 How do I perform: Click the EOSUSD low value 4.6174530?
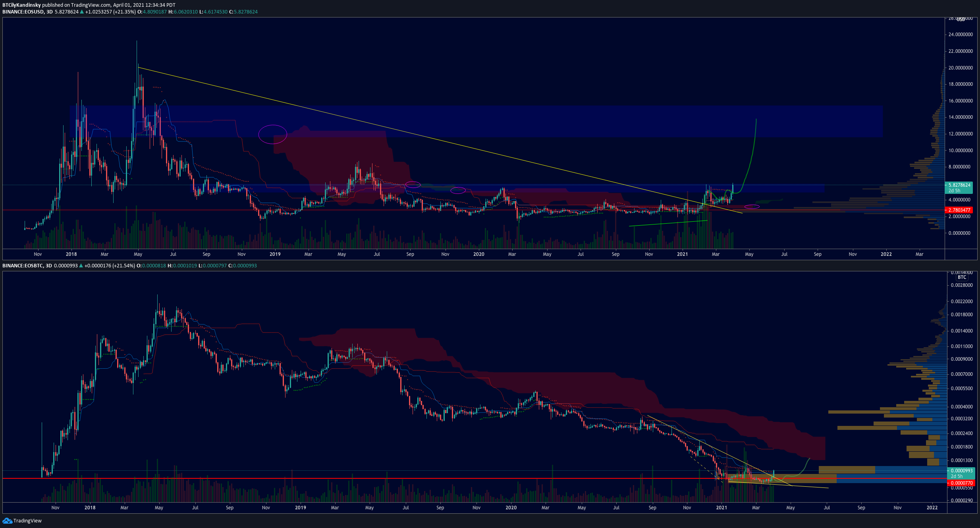(215, 12)
